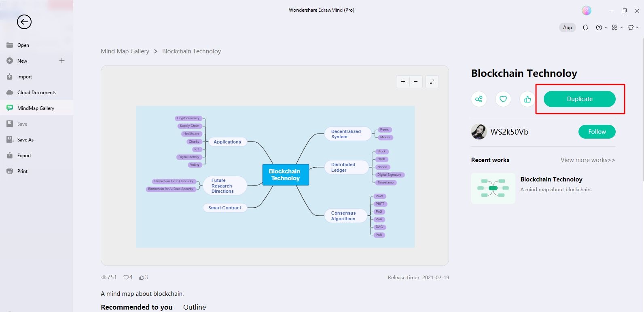This screenshot has width=644, height=312.
Task: Choose Save As in the sidebar
Action: point(36,140)
